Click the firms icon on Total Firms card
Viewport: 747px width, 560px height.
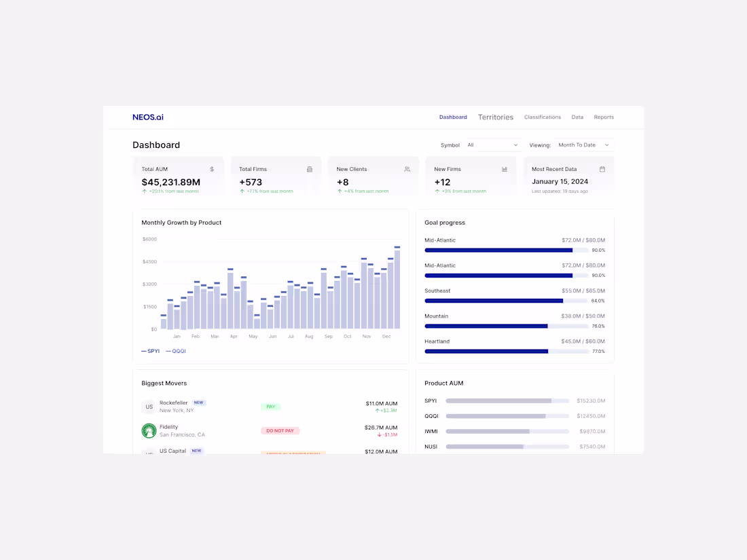click(x=310, y=169)
